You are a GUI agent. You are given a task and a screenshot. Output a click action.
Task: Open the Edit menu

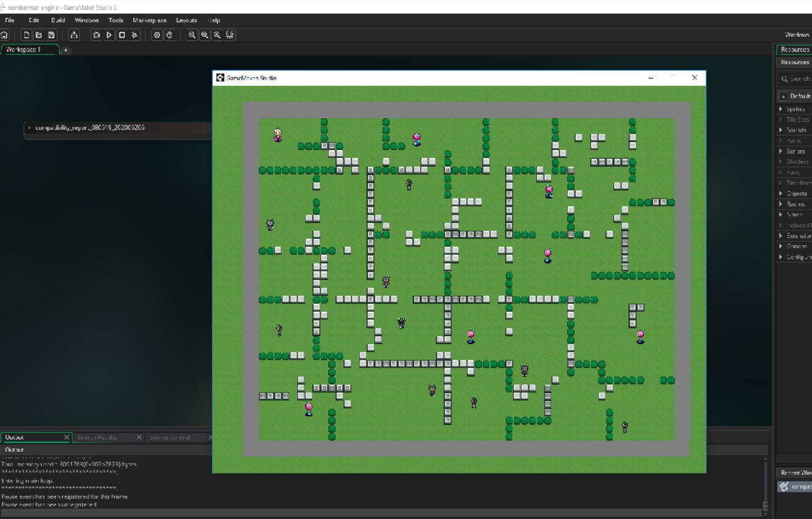coord(34,21)
